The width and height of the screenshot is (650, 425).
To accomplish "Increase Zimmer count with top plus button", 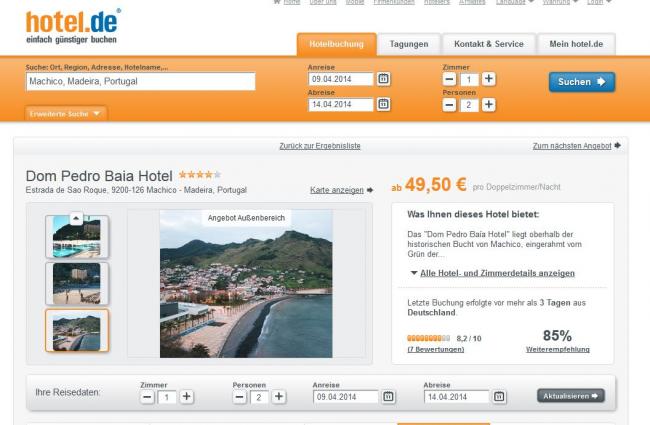I will coord(488,79).
